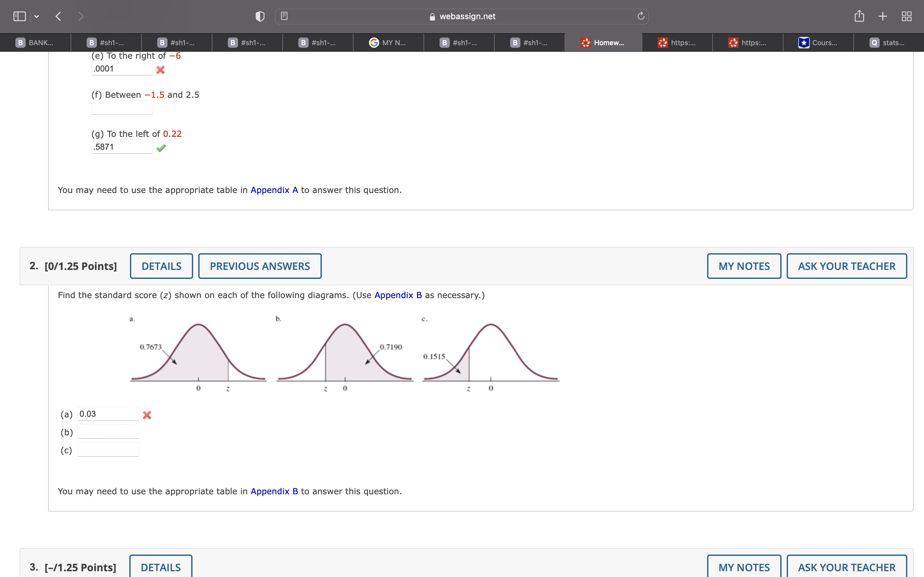Viewport: 924px width, 577px height.
Task: Click the Reader view icon in address bar
Action: coord(284,16)
